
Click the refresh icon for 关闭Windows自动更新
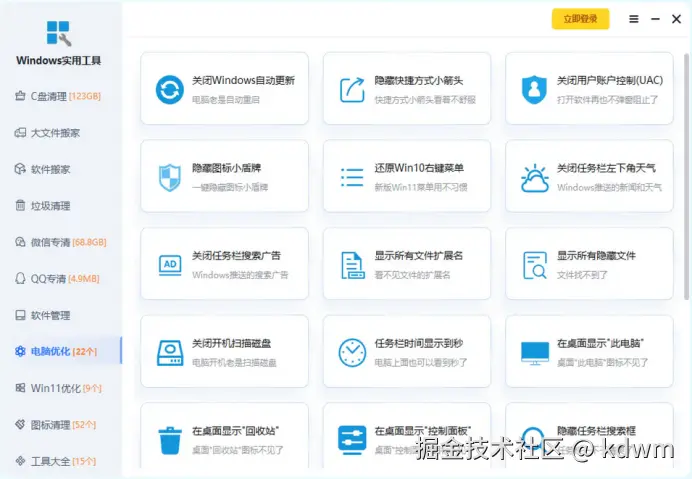point(169,90)
